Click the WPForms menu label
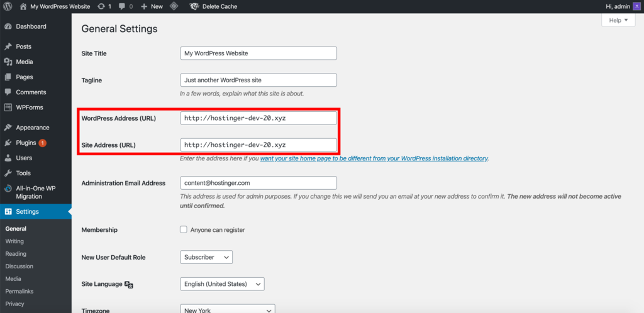 (x=30, y=107)
